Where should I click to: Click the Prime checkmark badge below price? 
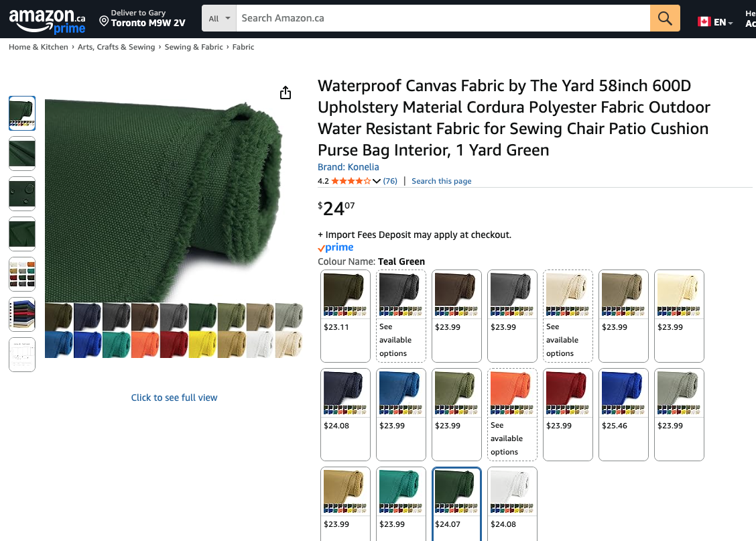336,247
